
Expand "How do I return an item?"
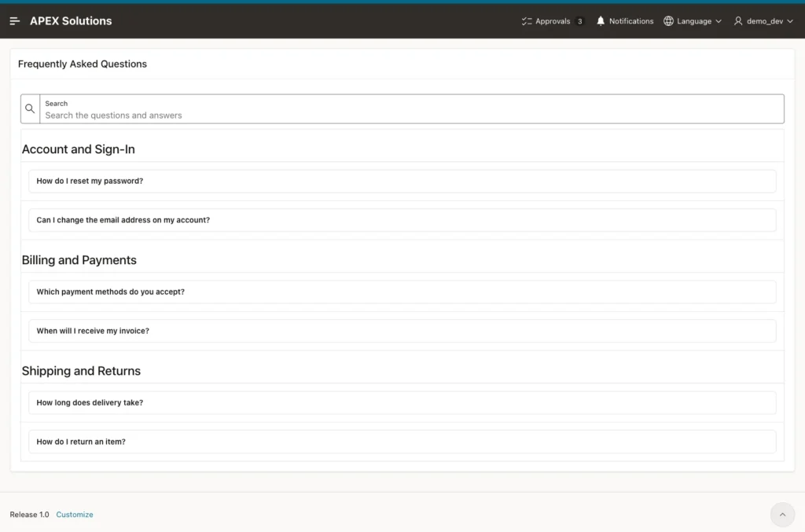point(402,442)
